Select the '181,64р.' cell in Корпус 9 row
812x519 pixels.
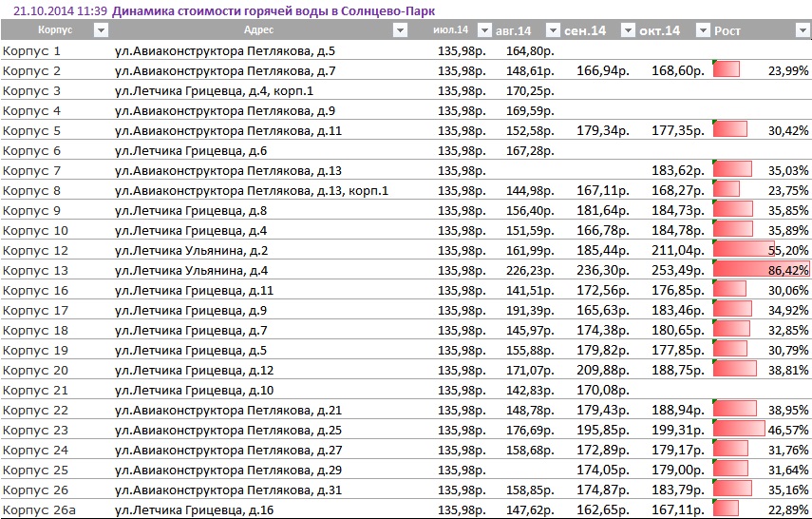(x=603, y=210)
